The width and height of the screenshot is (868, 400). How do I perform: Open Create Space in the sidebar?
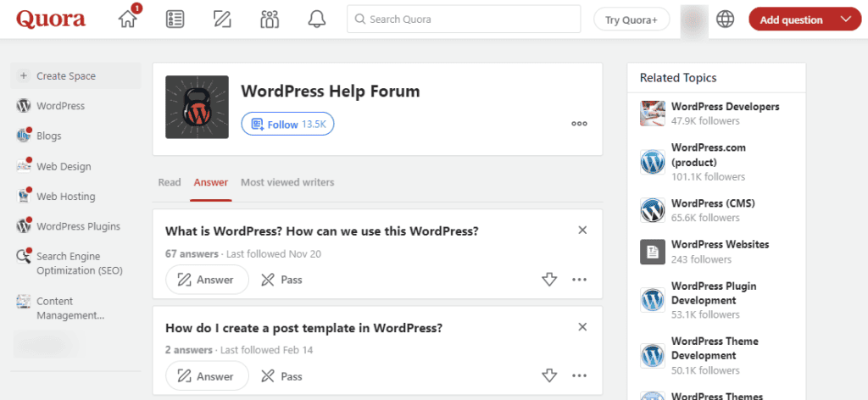65,76
